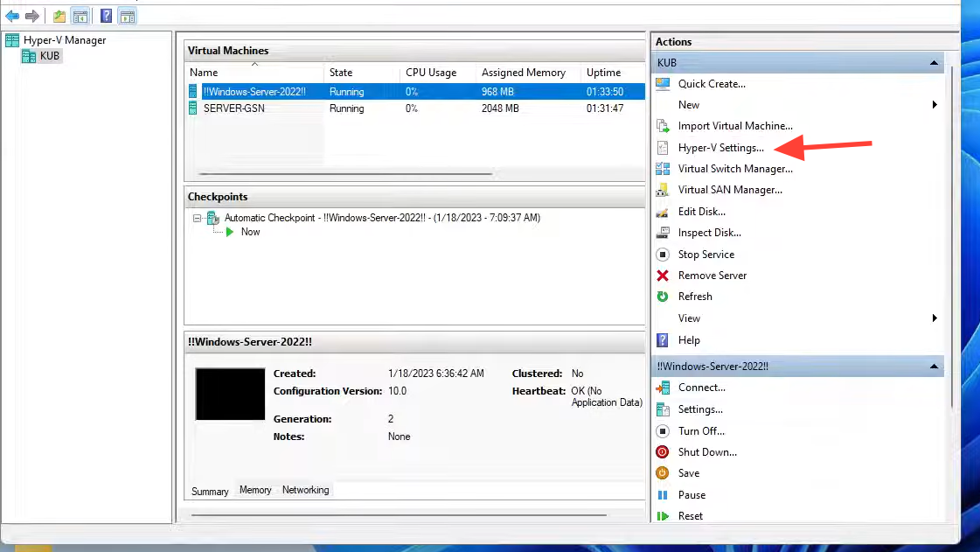Click the Edit Disk icon
This screenshot has width=980, height=552.
tap(663, 212)
